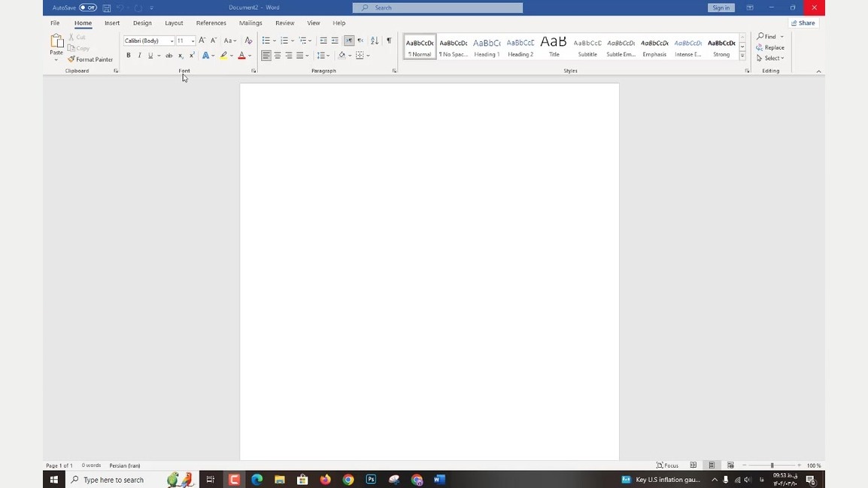Open the Font dialog launcher
Viewport: 868px width, 488px height.
point(253,71)
